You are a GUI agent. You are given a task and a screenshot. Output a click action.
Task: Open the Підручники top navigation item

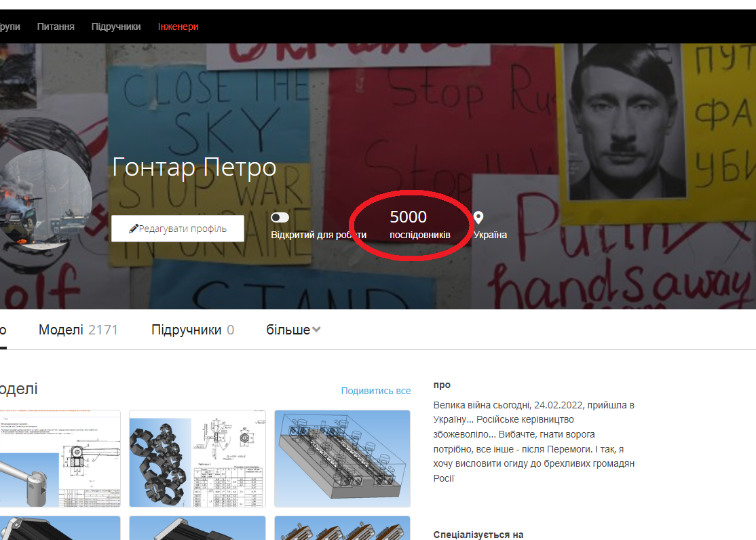coord(116,26)
